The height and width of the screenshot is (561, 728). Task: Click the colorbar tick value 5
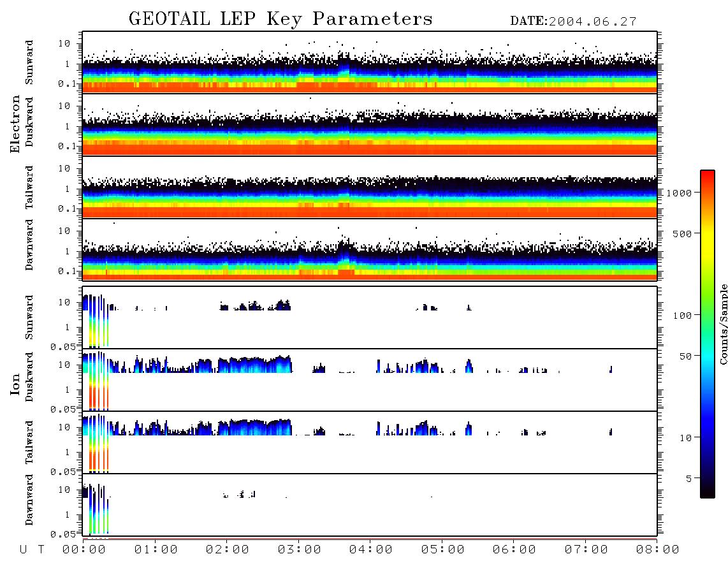(x=689, y=479)
